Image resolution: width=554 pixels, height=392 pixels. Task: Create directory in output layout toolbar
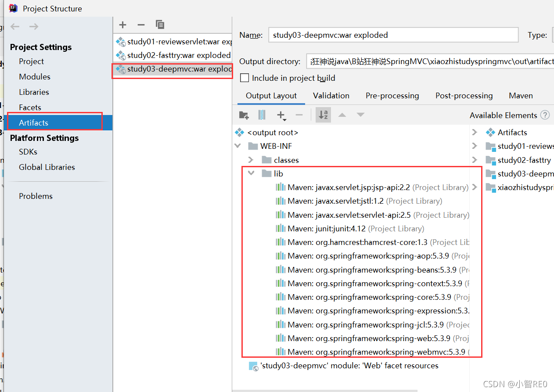tap(244, 115)
